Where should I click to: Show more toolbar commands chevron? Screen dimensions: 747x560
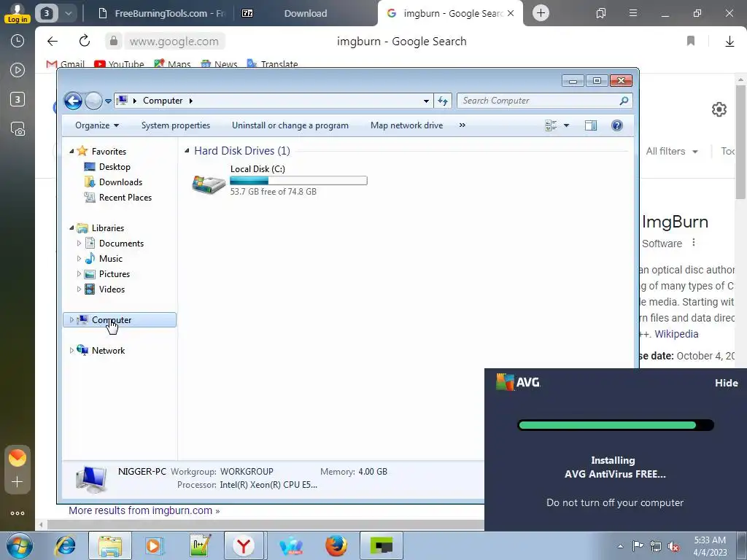(462, 125)
